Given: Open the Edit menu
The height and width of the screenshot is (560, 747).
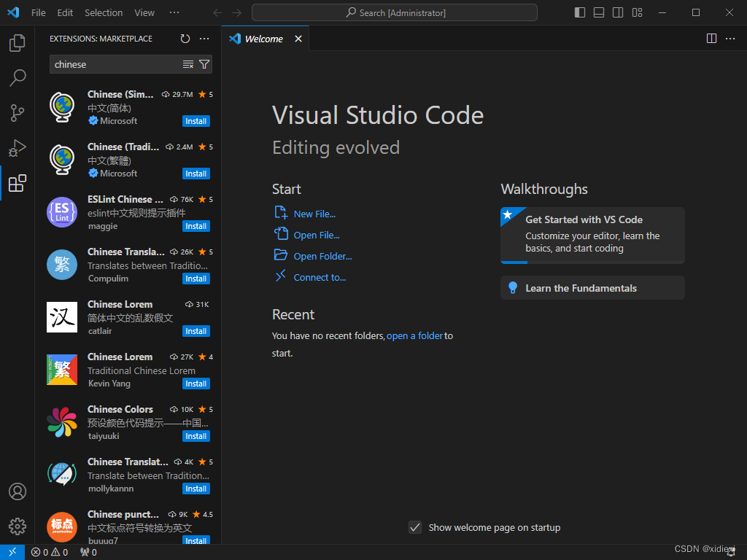Looking at the screenshot, I should point(65,13).
